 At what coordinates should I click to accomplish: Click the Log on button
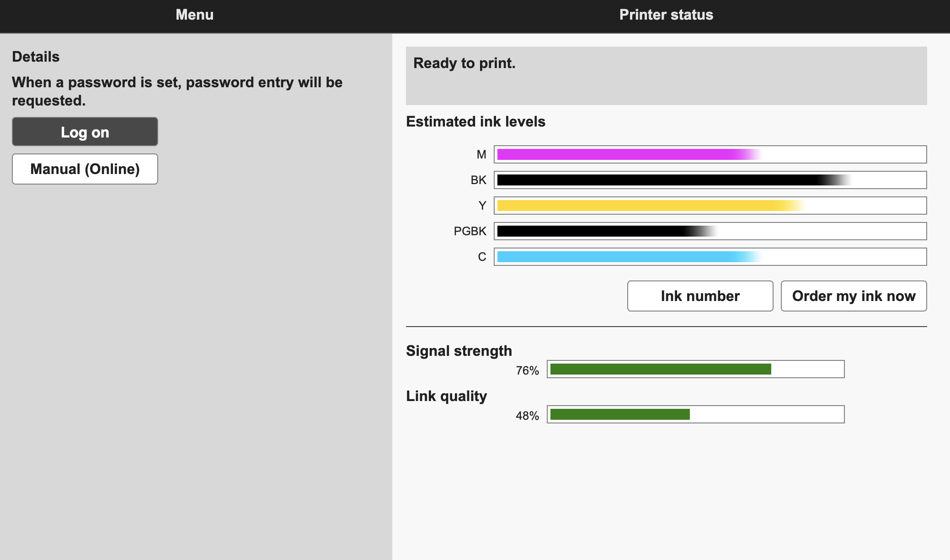[85, 132]
